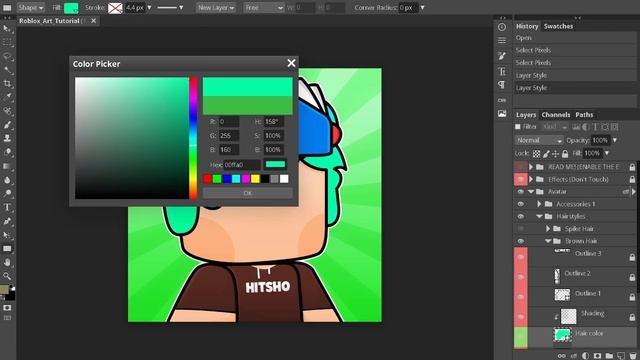Switch to the History tab
The width and height of the screenshot is (640, 360).
[527, 26]
